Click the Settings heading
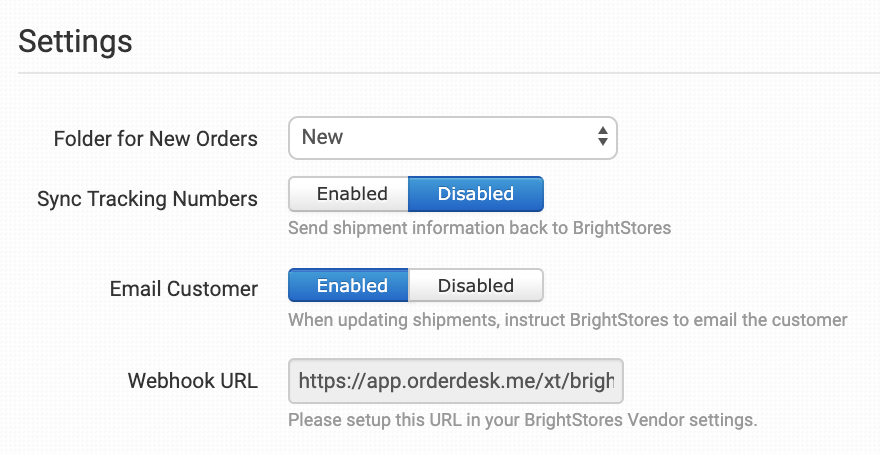The height and width of the screenshot is (454, 880). coord(76,42)
